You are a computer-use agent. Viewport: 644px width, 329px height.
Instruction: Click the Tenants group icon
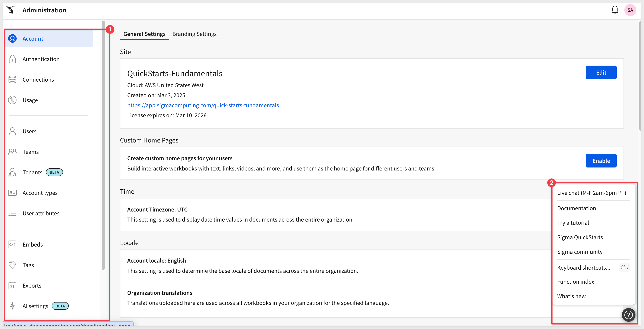[x=12, y=172]
